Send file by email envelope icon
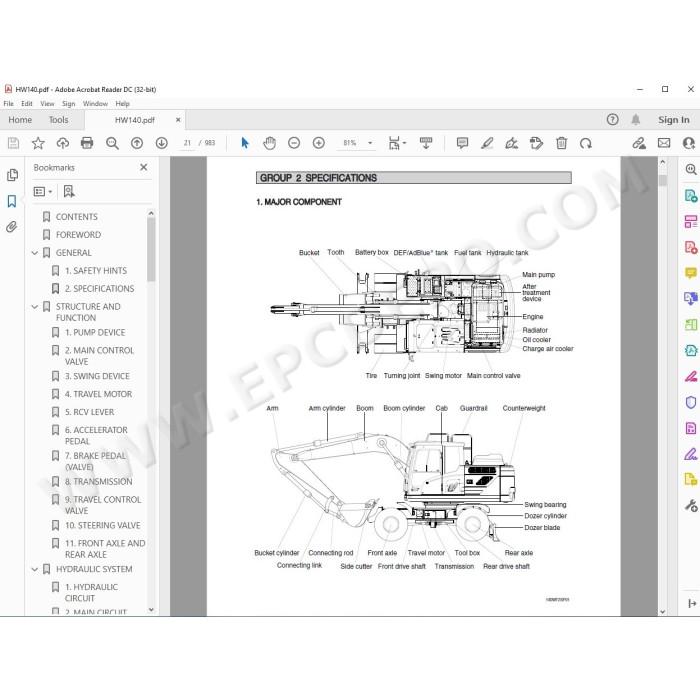Screen dimensions: 700x700 click(664, 143)
